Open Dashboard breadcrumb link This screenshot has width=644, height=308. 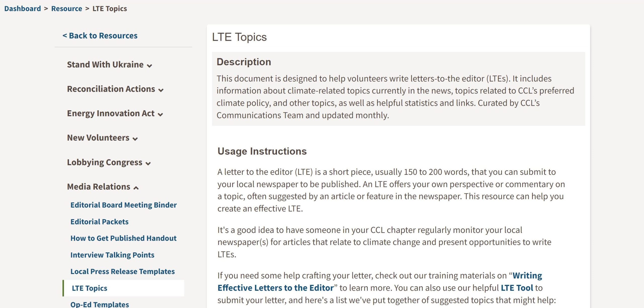pyautogui.click(x=22, y=9)
